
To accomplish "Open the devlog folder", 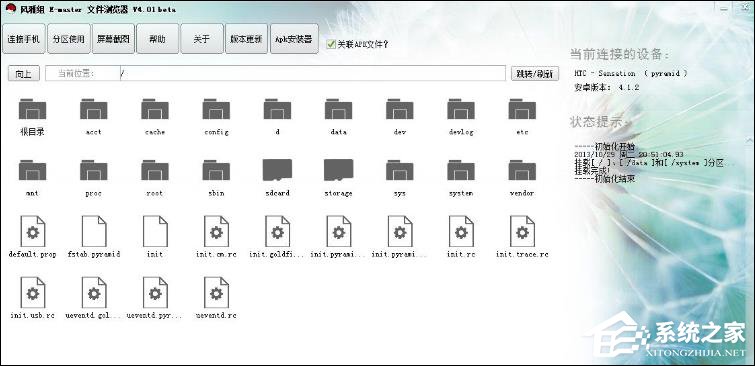I will click(x=460, y=109).
